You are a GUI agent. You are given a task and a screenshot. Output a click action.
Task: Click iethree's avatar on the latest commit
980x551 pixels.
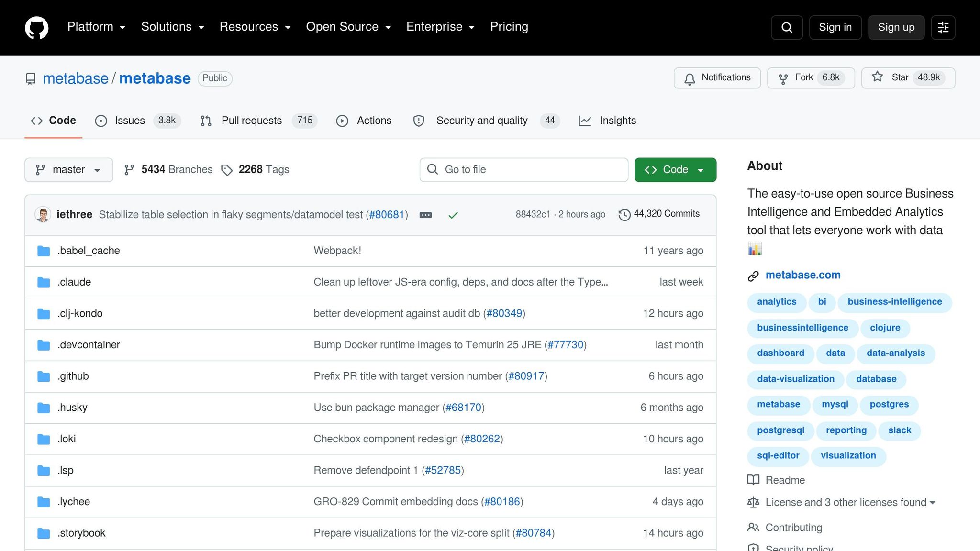coord(43,214)
